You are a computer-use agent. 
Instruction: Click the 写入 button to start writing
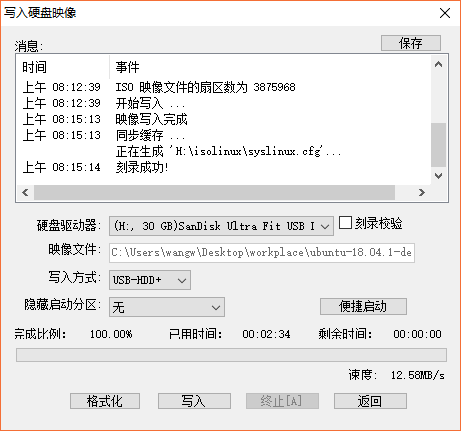click(x=194, y=401)
